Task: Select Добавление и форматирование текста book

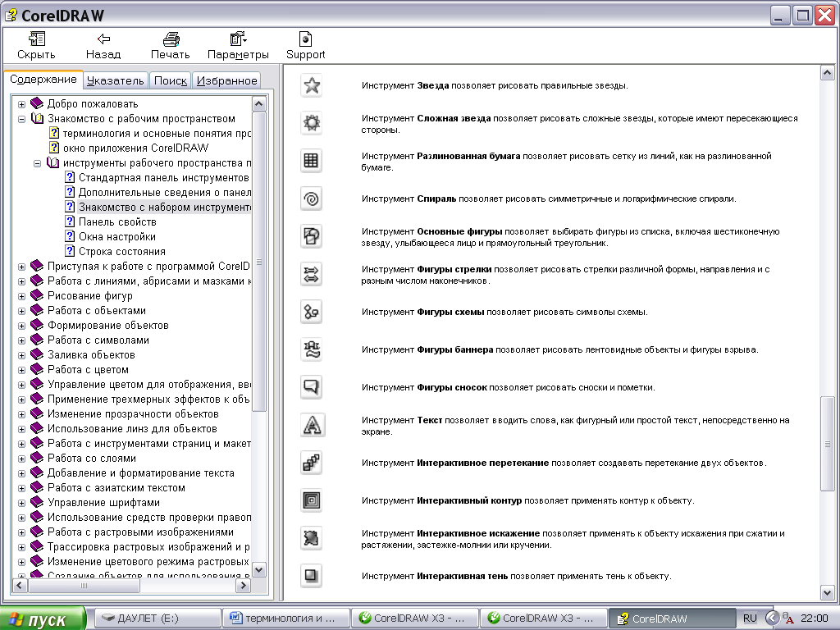Action: [x=140, y=473]
